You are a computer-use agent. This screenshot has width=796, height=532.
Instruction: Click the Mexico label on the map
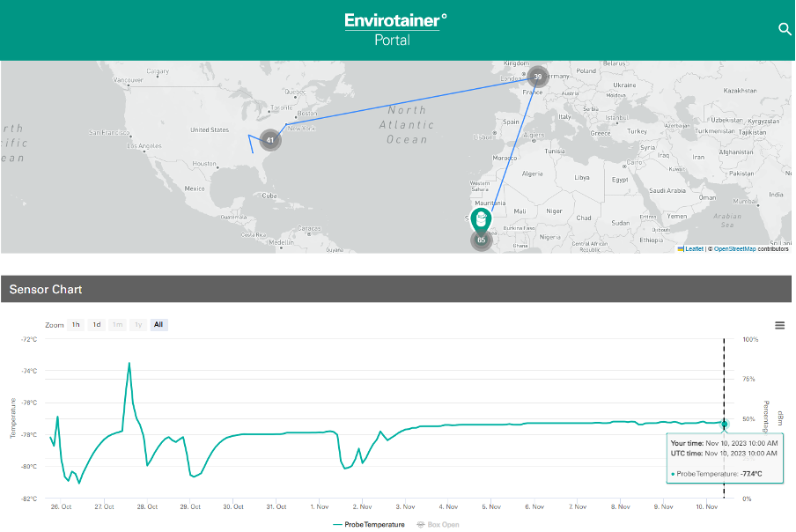tap(195, 188)
